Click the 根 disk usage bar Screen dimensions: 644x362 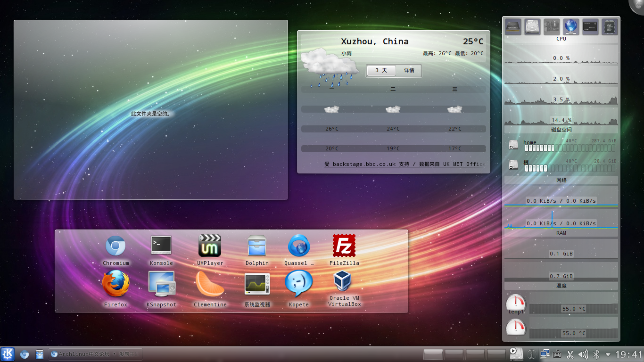[x=570, y=168]
